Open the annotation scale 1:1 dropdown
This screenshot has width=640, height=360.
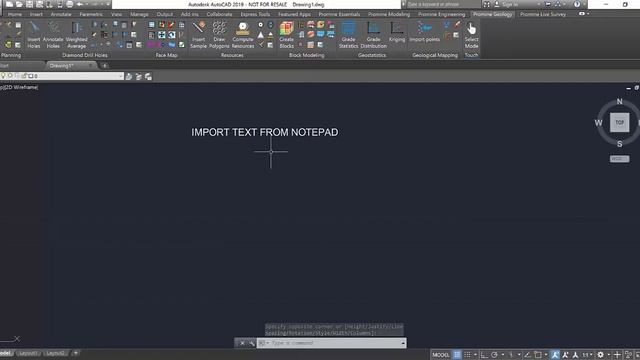tap(587, 355)
